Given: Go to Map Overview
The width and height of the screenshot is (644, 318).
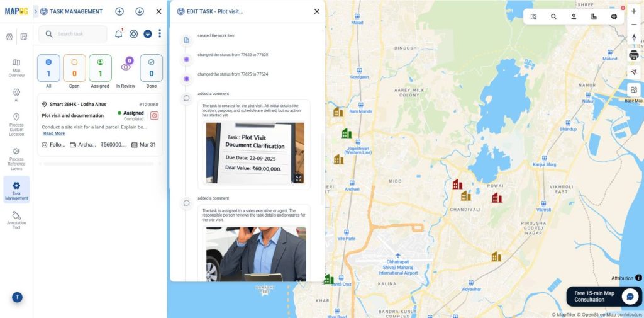Looking at the screenshot, I should [x=16, y=68].
